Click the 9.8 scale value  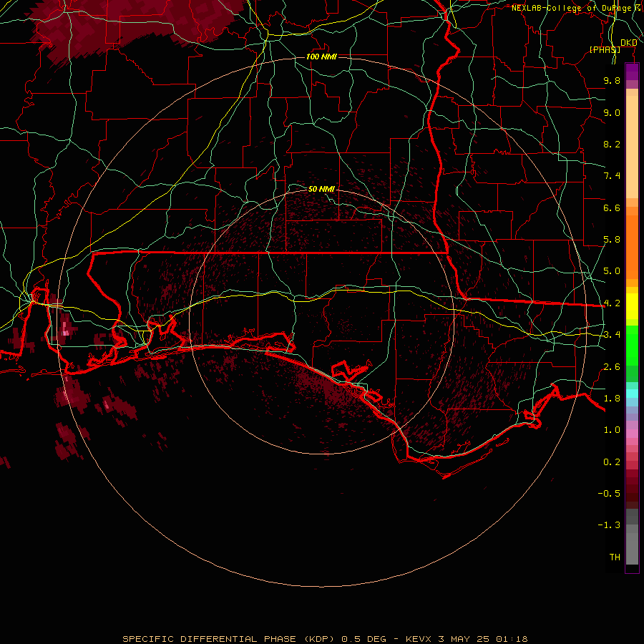pos(612,80)
